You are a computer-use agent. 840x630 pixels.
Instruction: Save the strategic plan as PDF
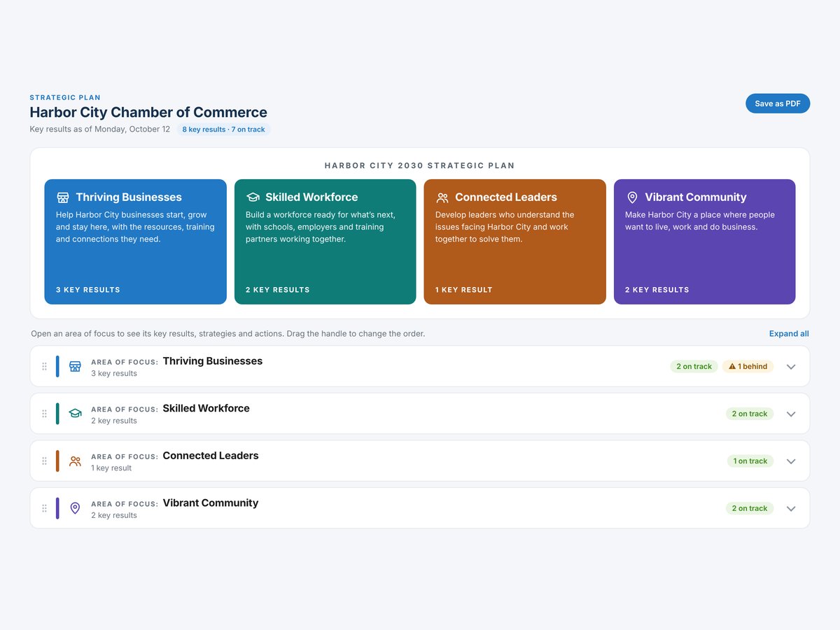coord(778,104)
